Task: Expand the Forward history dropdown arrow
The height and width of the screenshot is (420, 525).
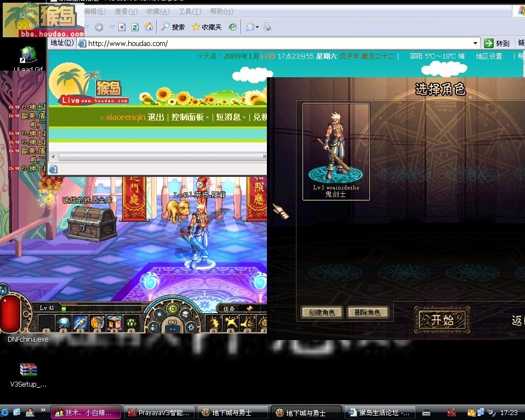Action: pos(112,27)
